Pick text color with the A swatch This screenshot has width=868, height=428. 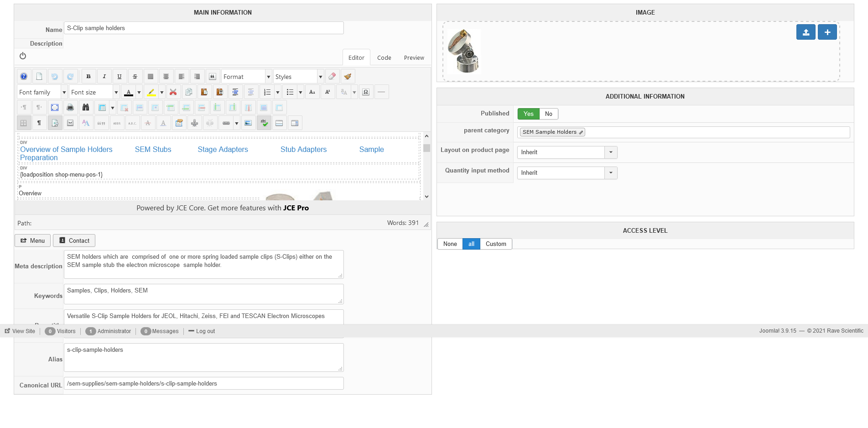(x=129, y=92)
